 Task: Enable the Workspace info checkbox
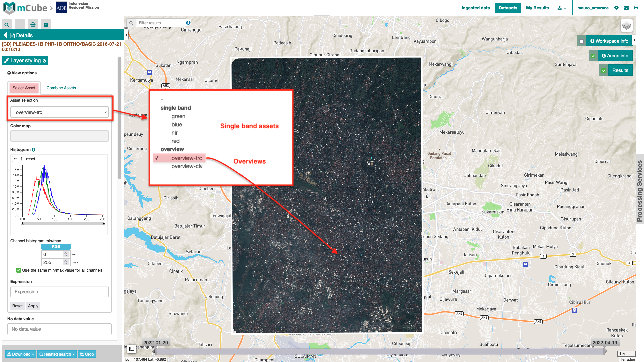(582, 41)
